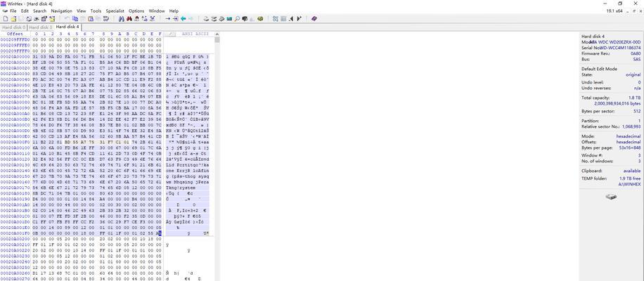
Task: Click the 'Hard disk 4' title in info panel
Action: [593, 36]
